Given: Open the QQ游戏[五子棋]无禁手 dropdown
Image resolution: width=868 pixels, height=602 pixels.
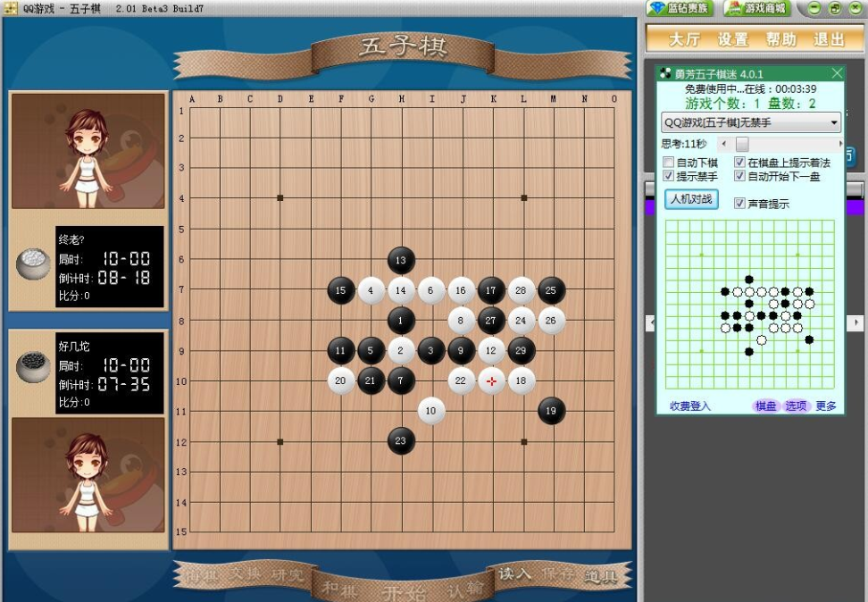Looking at the screenshot, I should tap(751, 122).
